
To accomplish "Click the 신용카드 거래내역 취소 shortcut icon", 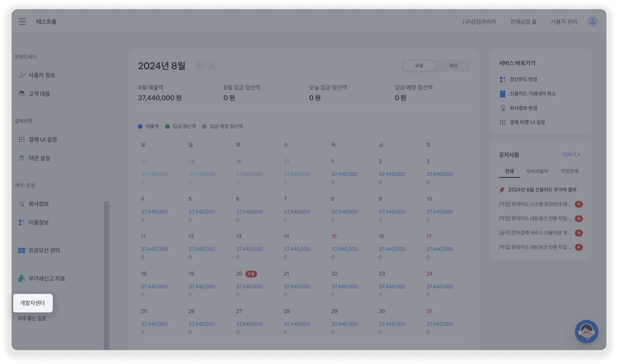I will pyautogui.click(x=503, y=94).
